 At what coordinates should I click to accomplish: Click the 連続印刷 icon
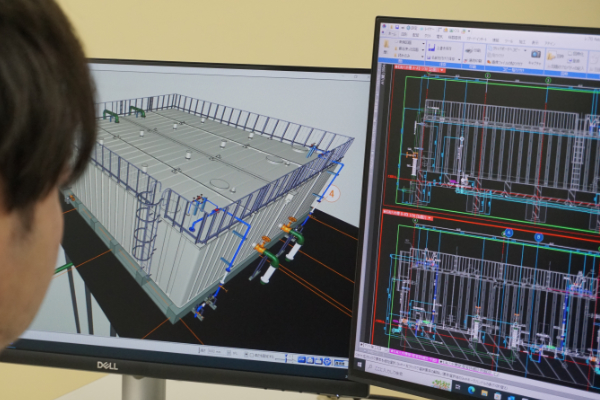click(466, 60)
